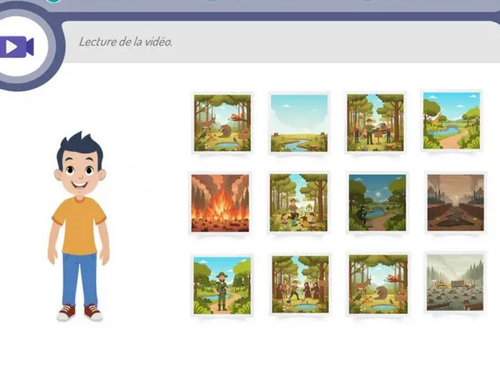The height and width of the screenshot is (375, 500).
Task: Select the ranger confronting hooded people thumbnail
Action: [300, 284]
